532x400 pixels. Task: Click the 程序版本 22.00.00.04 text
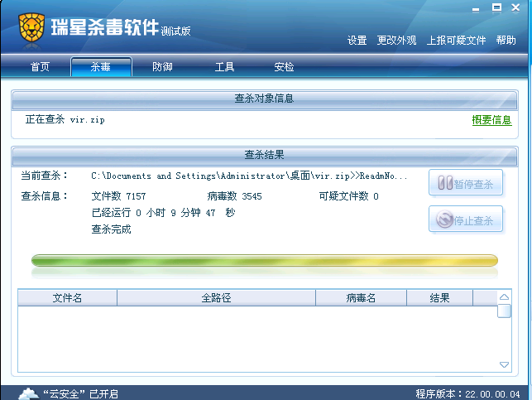pyautogui.click(x=467, y=394)
